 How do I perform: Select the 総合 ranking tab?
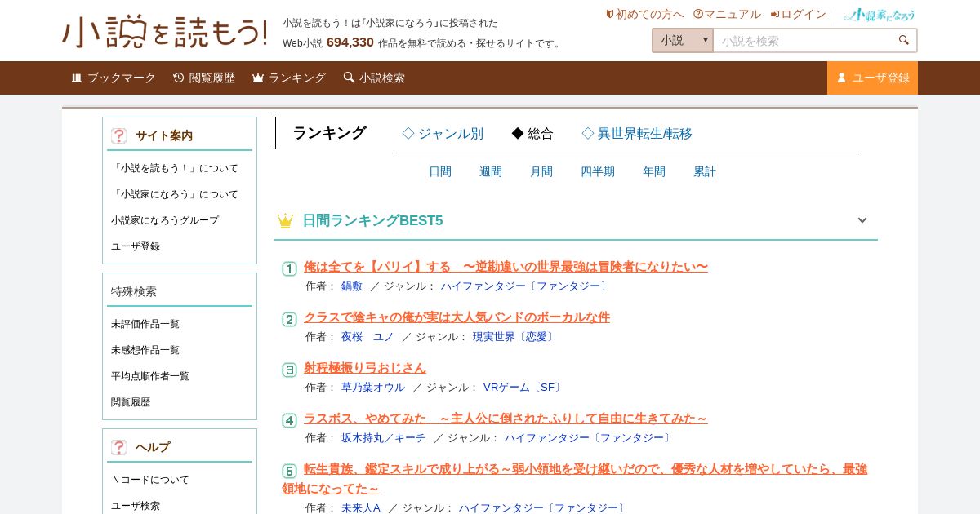tap(532, 134)
